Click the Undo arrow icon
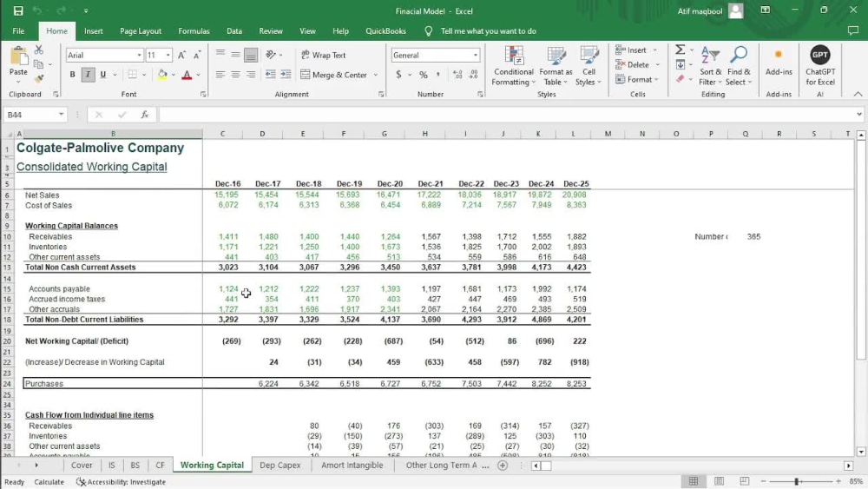 (37, 10)
